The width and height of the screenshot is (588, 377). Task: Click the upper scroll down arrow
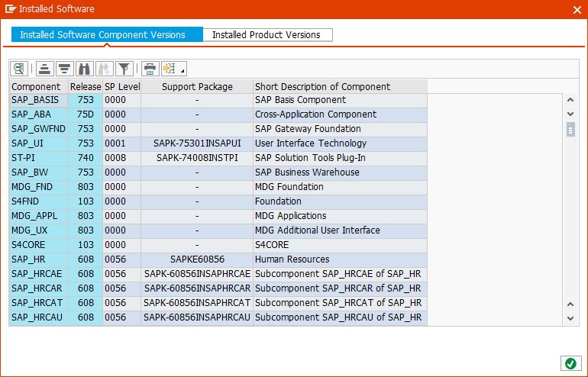coord(570,114)
